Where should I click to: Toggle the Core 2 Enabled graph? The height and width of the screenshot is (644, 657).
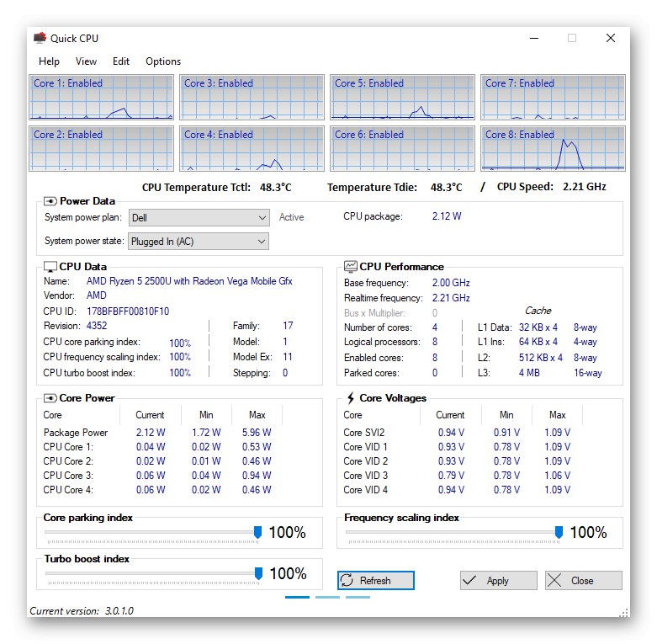pyautogui.click(x=101, y=148)
